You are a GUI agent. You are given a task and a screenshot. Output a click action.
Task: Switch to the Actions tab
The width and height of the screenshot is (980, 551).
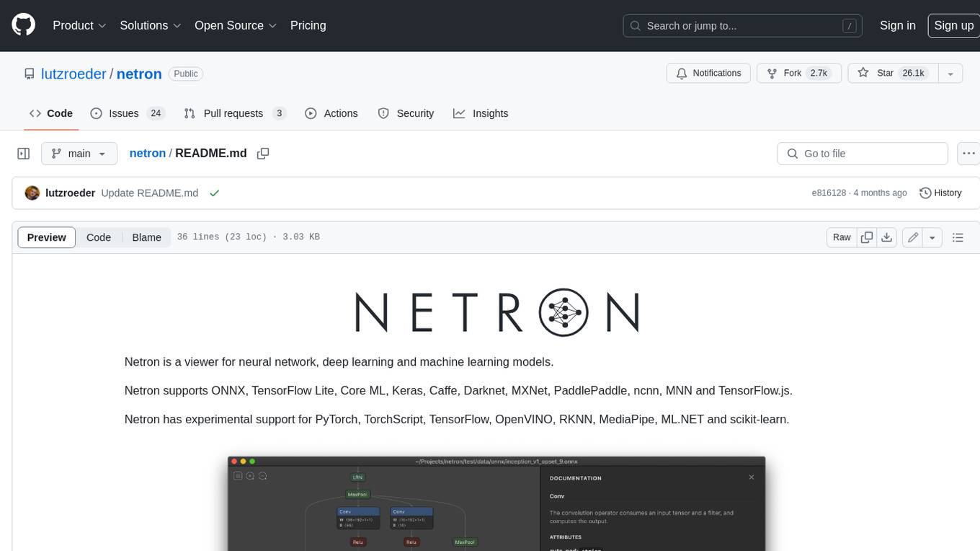[331, 113]
